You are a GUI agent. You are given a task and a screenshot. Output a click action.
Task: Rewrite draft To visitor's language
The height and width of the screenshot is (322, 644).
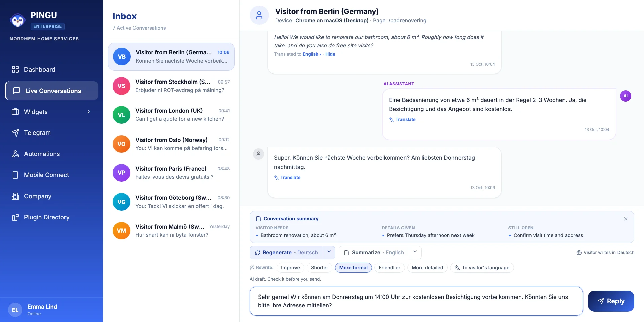click(x=482, y=268)
